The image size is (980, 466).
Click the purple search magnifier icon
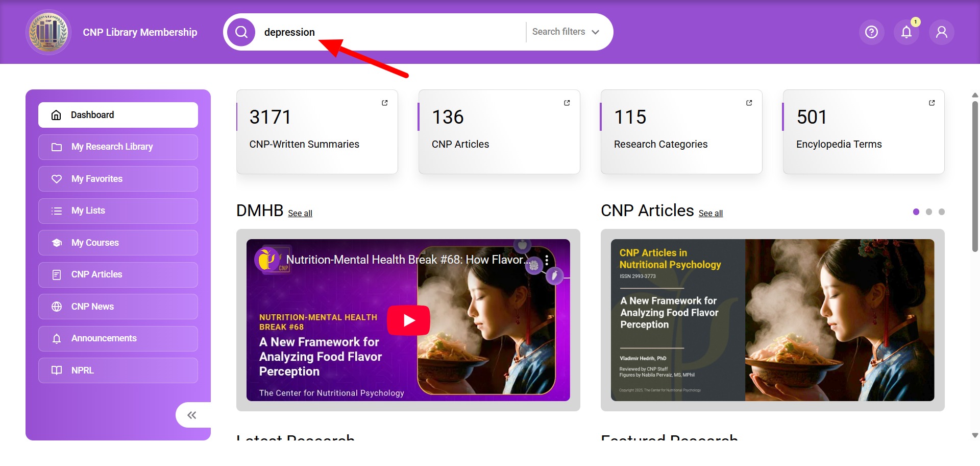241,32
